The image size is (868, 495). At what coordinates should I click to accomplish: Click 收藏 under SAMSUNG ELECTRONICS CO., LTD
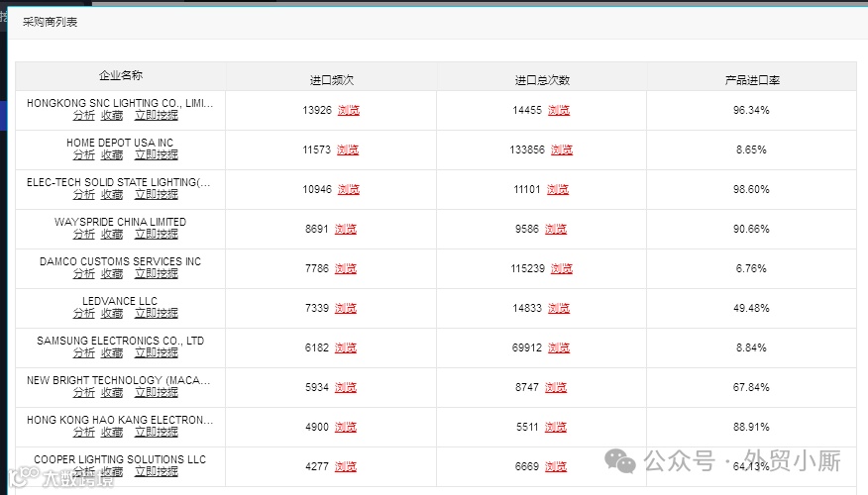click(112, 352)
